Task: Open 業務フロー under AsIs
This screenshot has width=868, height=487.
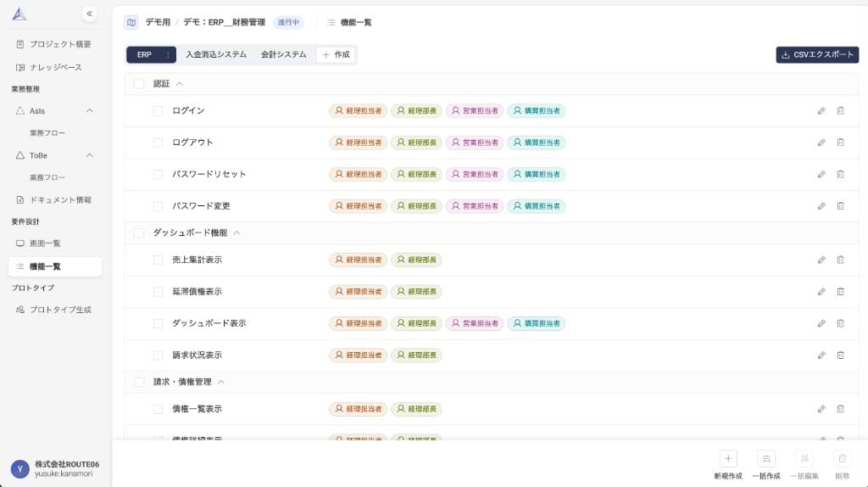Action: pyautogui.click(x=47, y=133)
